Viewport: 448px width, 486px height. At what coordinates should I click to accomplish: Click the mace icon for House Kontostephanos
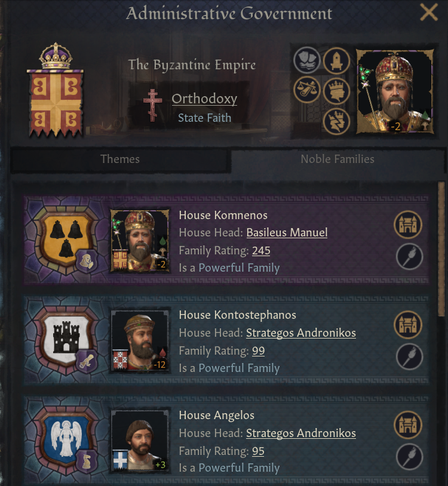tap(409, 357)
